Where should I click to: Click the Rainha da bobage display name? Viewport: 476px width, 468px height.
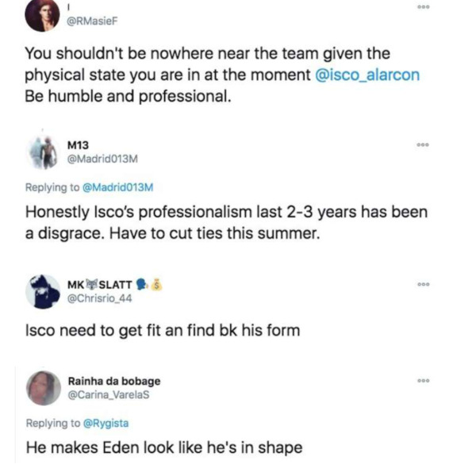pyautogui.click(x=114, y=381)
